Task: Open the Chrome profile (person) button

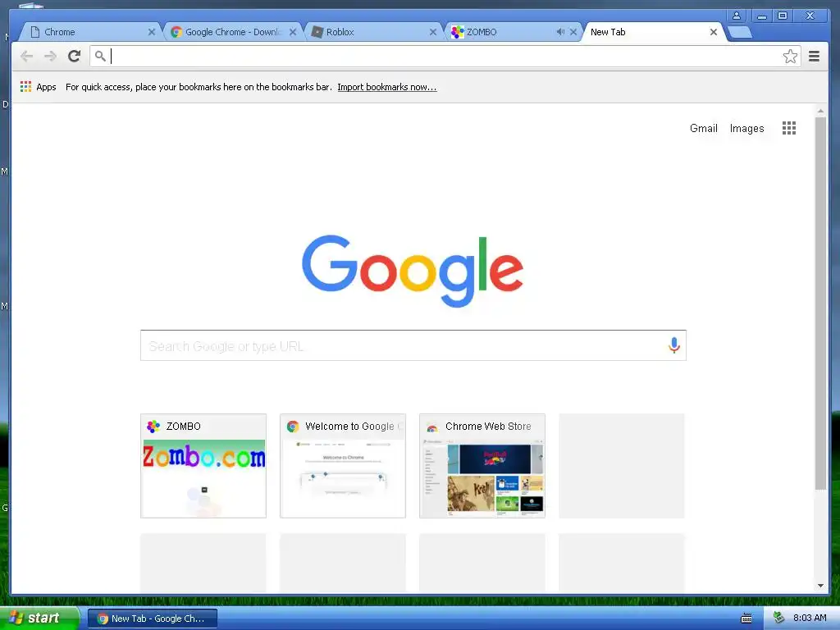Action: point(737,16)
